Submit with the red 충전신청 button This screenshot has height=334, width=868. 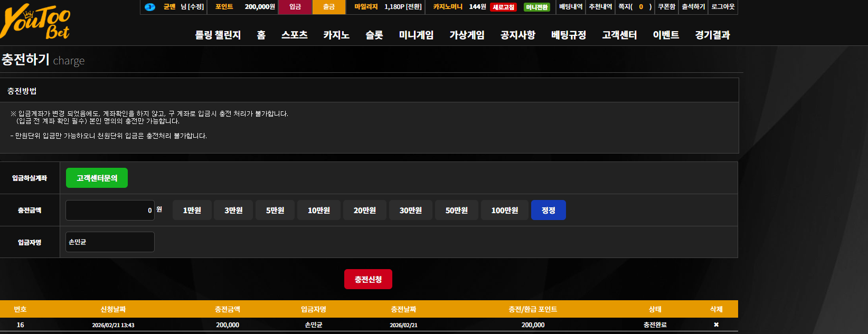click(x=368, y=279)
